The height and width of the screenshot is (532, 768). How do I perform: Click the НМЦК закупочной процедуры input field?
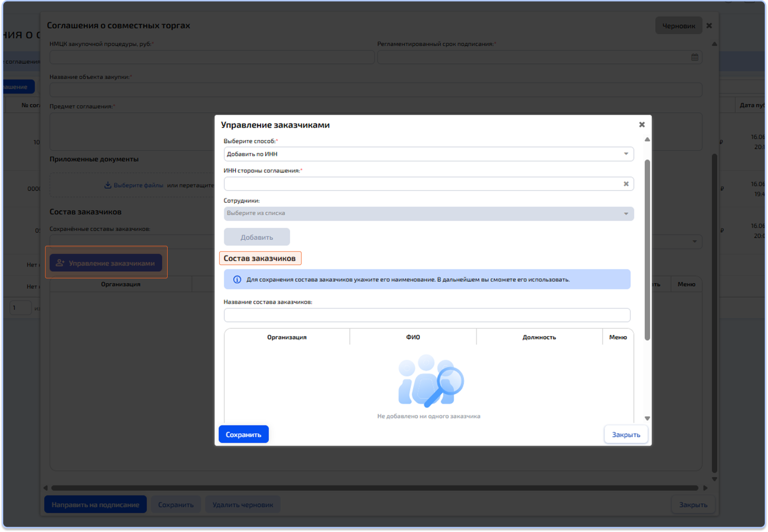(212, 57)
